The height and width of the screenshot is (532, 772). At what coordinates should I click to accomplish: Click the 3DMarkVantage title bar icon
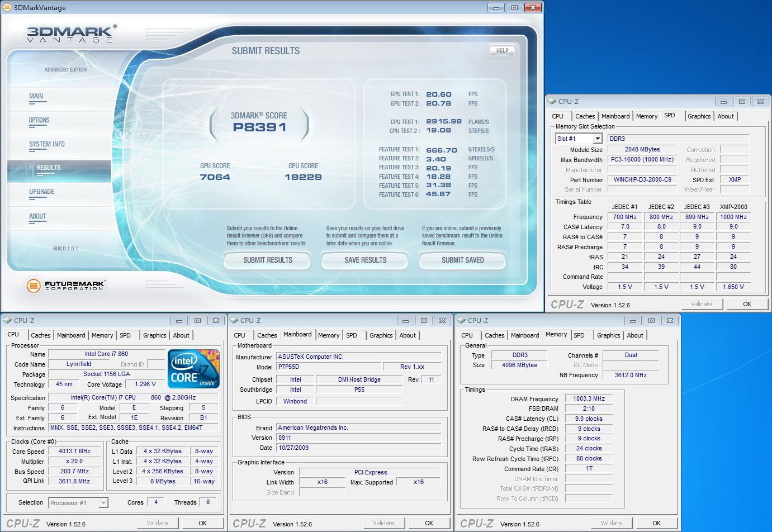click(7, 7)
